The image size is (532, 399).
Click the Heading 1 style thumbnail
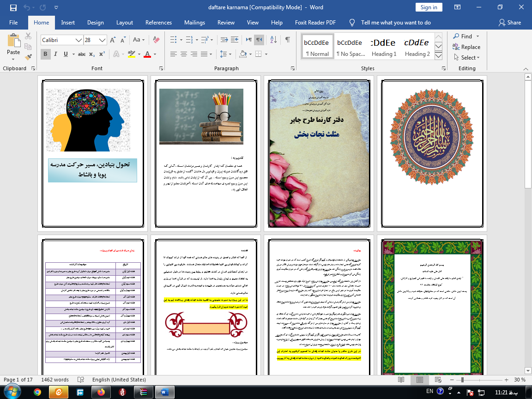[x=384, y=46]
